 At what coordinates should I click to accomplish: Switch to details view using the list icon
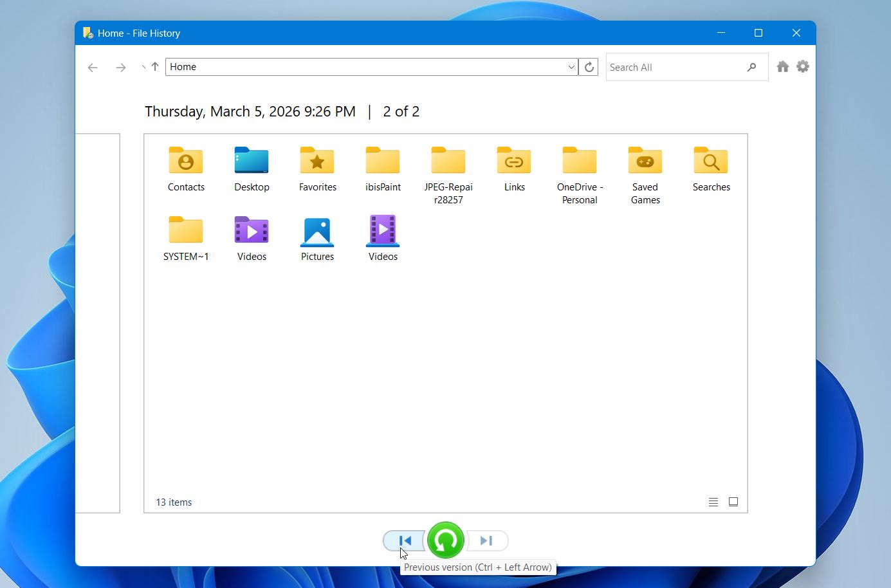click(713, 502)
